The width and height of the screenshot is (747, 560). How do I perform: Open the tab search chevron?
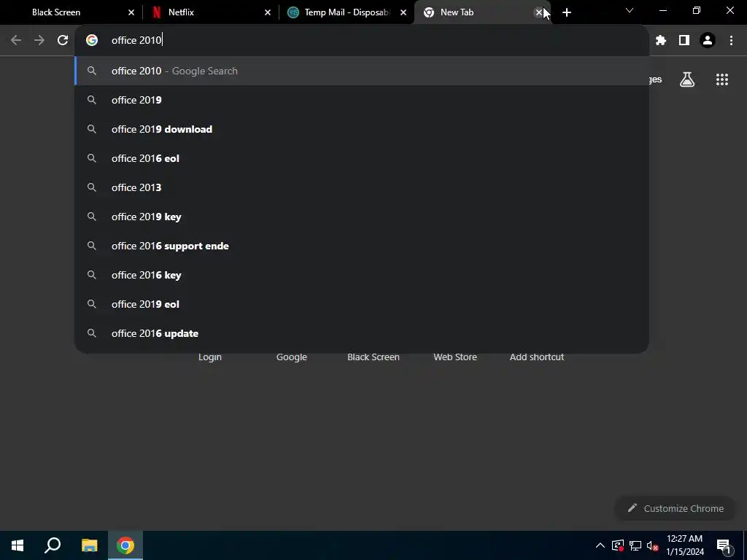[x=630, y=10]
